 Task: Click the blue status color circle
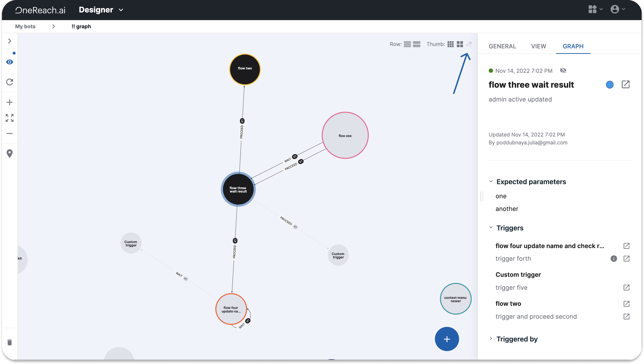(x=610, y=85)
